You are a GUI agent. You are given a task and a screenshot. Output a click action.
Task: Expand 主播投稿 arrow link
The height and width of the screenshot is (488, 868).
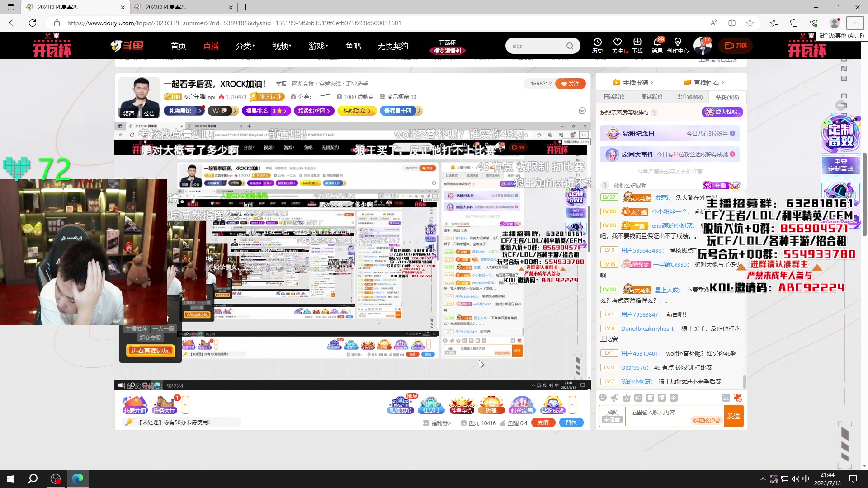(x=633, y=82)
